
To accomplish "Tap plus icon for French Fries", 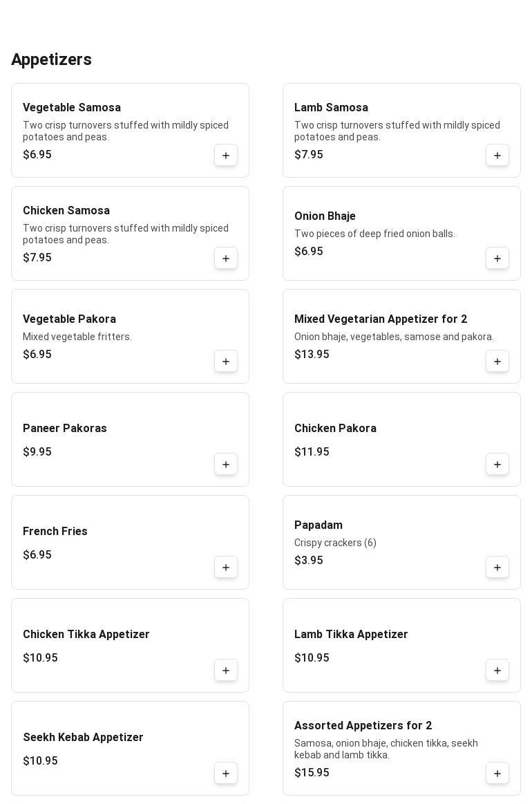I will tap(226, 568).
